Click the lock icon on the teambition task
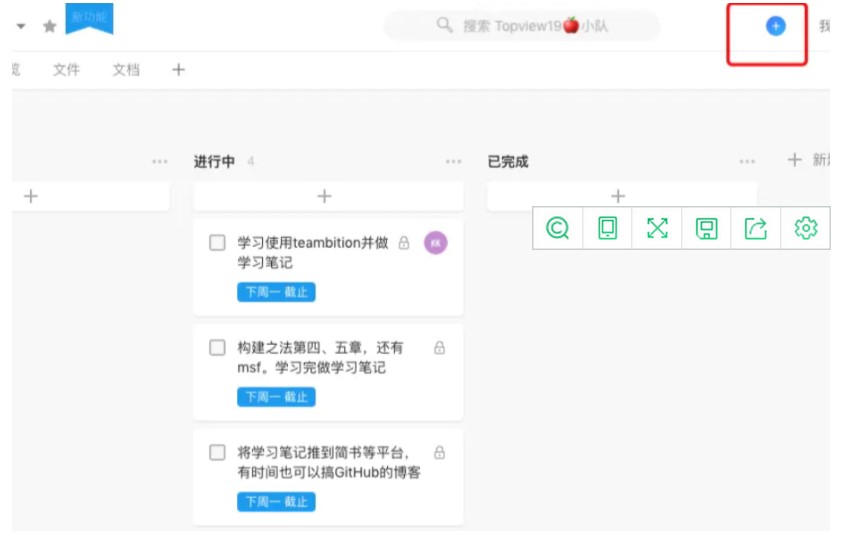 click(404, 242)
